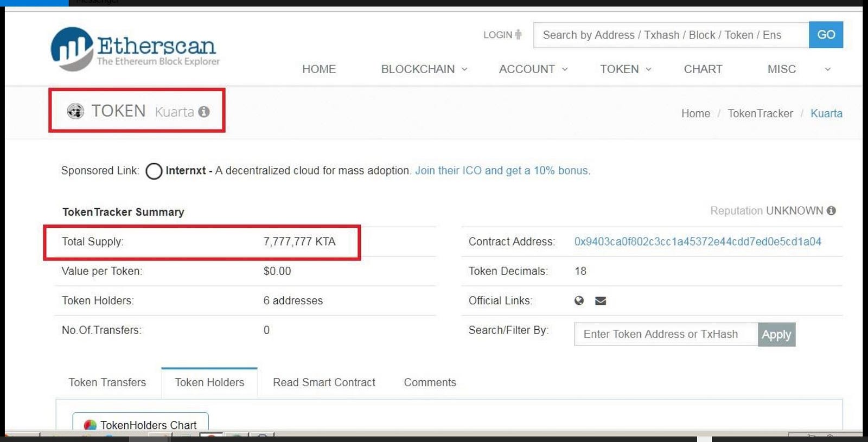Screen dimensions: 868x442
Task: Click the 'Kuarta' name in the page heading
Action: (174, 112)
